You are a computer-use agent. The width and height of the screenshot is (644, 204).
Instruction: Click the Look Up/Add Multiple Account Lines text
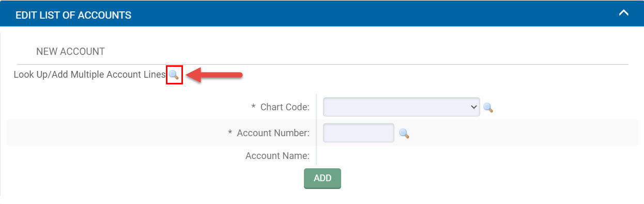tap(89, 75)
